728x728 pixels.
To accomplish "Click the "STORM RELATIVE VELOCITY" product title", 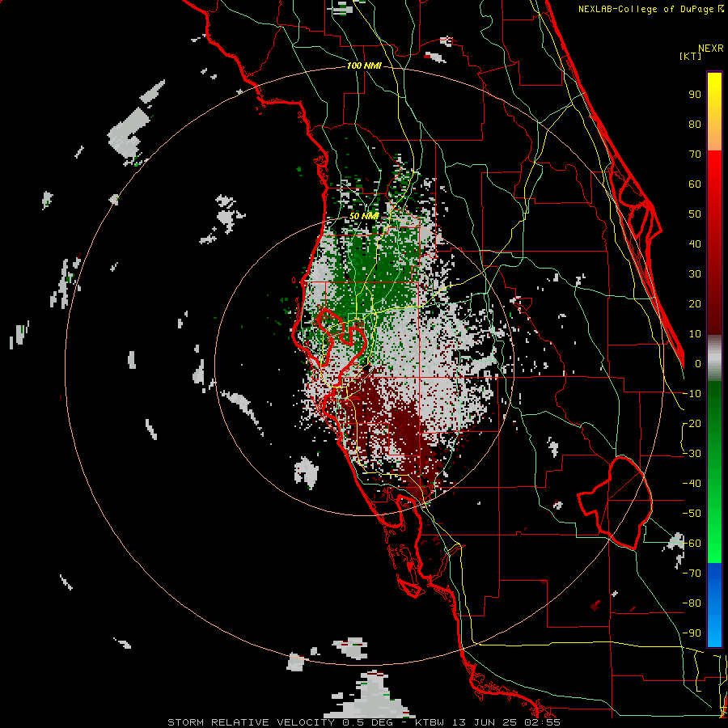I will (x=253, y=722).
